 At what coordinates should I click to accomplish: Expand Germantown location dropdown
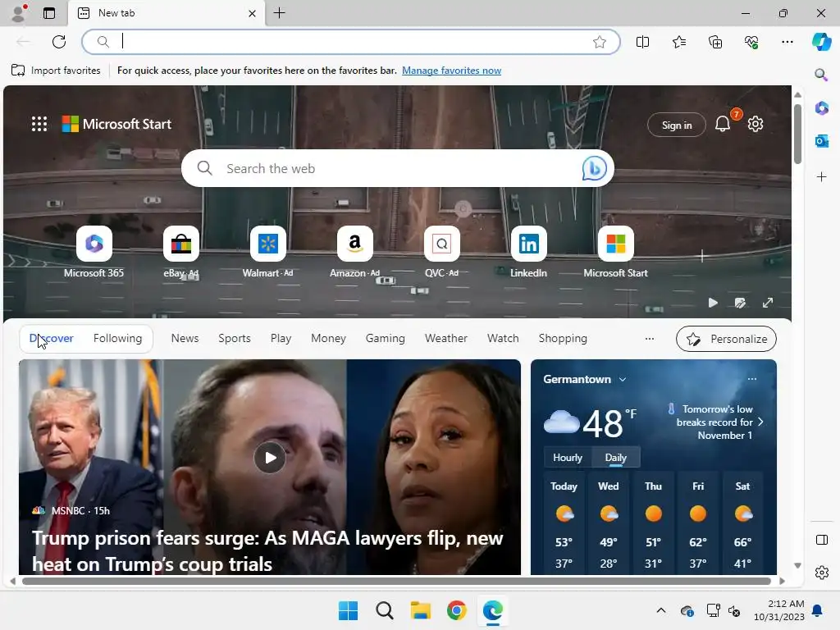point(622,379)
